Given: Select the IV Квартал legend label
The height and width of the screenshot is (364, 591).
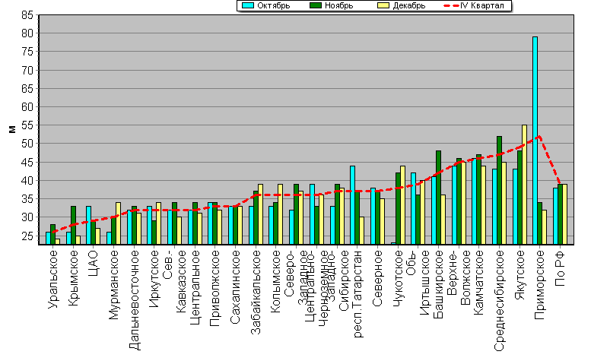Looking at the screenshot, I should click(482, 5).
